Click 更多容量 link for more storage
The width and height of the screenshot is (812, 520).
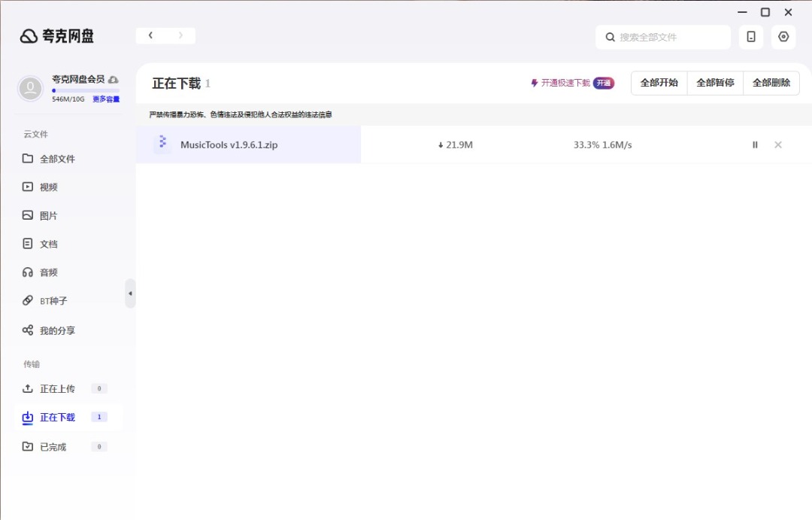(x=106, y=99)
